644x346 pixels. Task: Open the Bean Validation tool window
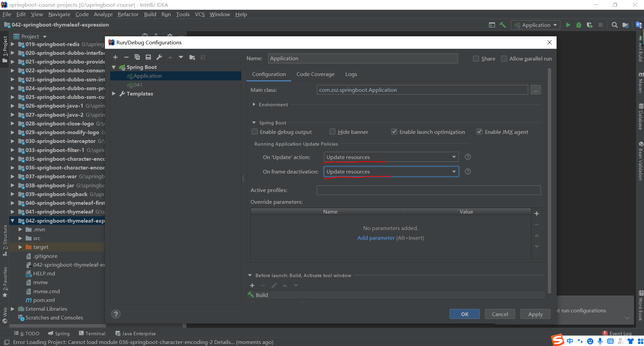pos(641,161)
